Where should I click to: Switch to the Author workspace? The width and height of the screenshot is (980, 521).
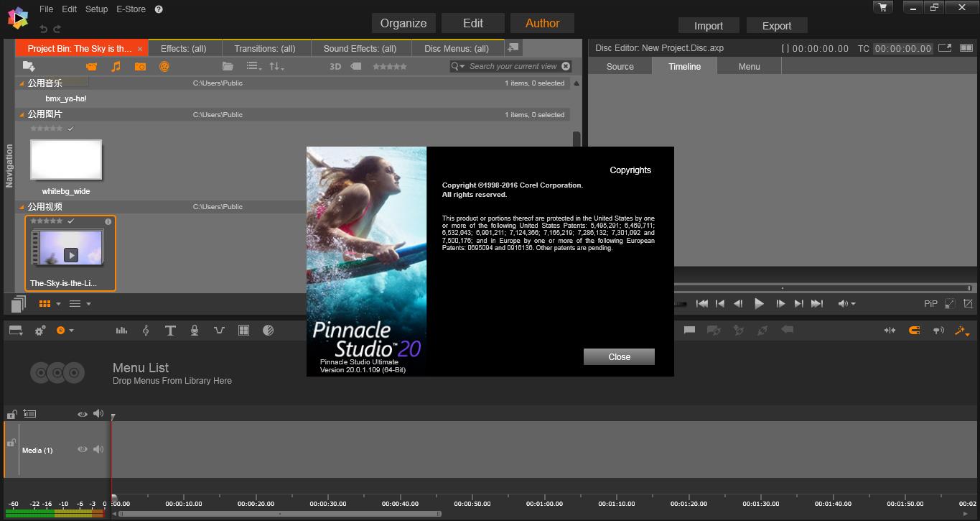pos(542,23)
